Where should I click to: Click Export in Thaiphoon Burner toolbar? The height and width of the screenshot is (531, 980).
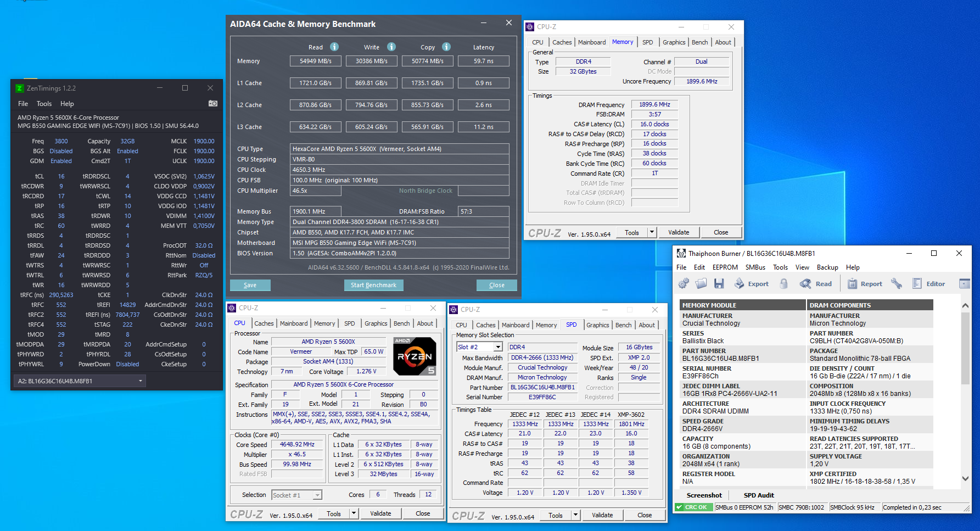(752, 284)
